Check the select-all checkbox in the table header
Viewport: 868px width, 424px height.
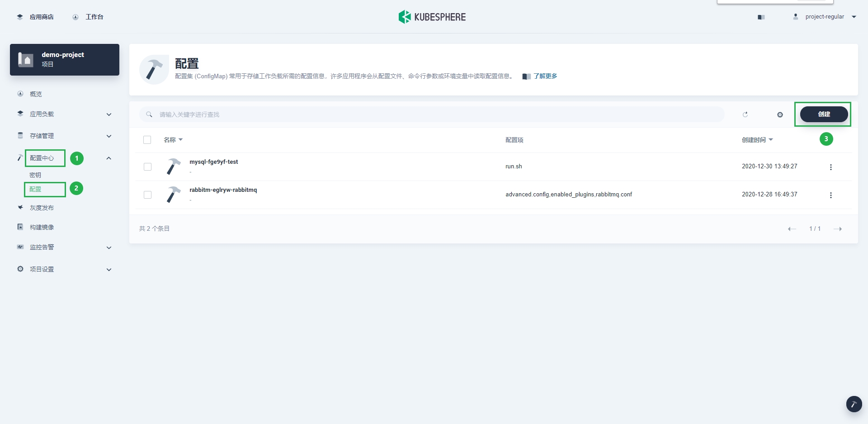point(147,140)
